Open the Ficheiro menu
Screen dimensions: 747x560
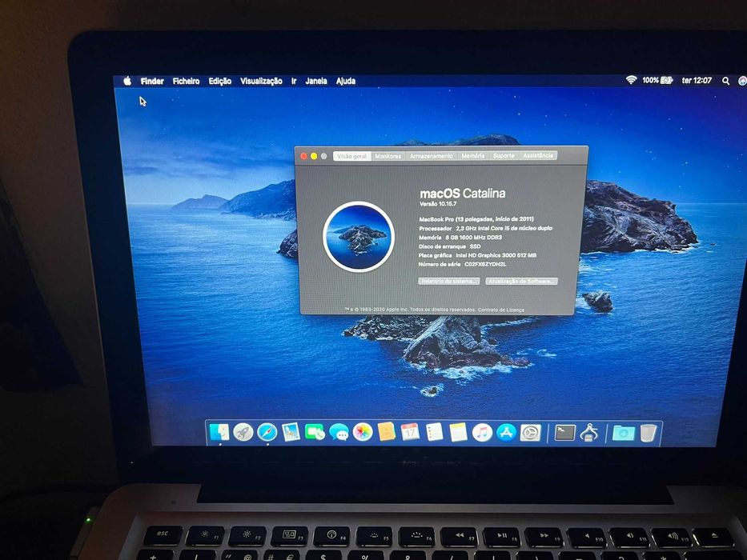[x=186, y=81]
